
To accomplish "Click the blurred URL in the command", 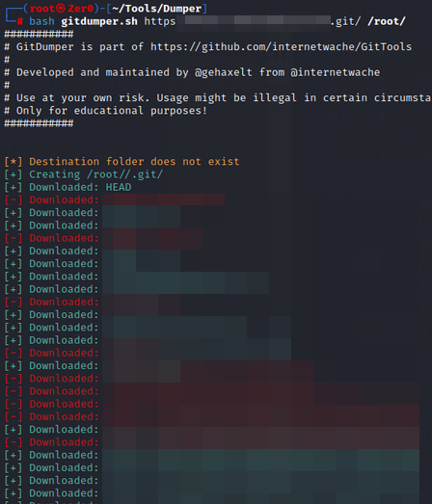I will point(258,23).
